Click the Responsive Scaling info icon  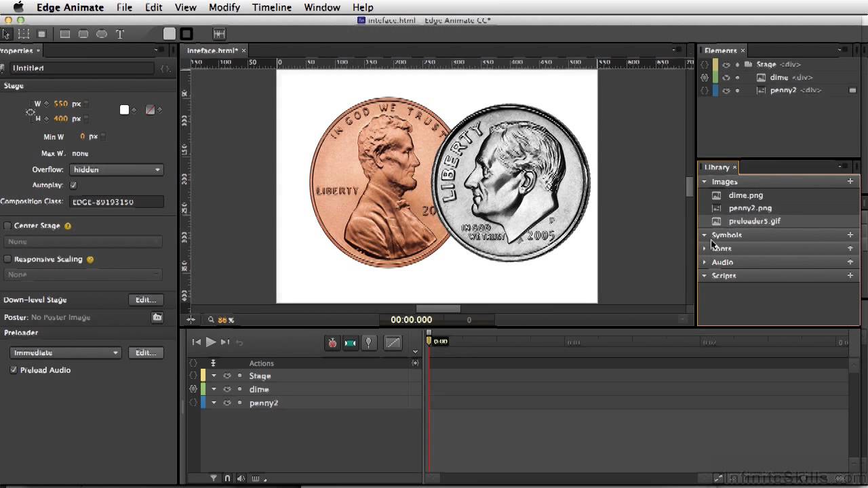click(90, 259)
